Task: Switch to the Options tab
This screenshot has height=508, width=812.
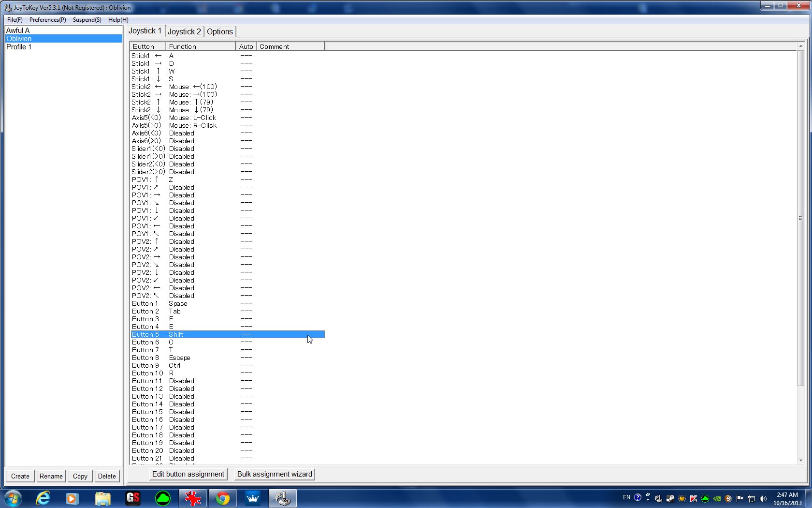Action: pos(220,31)
